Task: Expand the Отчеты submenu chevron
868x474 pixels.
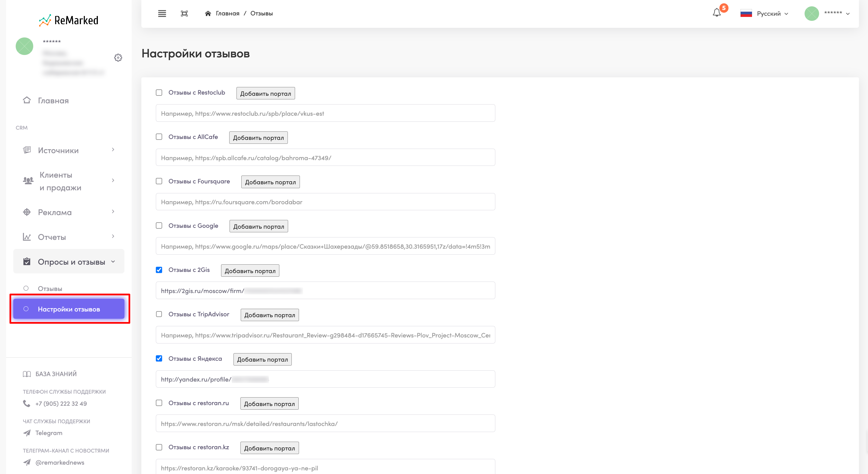Action: (113, 236)
